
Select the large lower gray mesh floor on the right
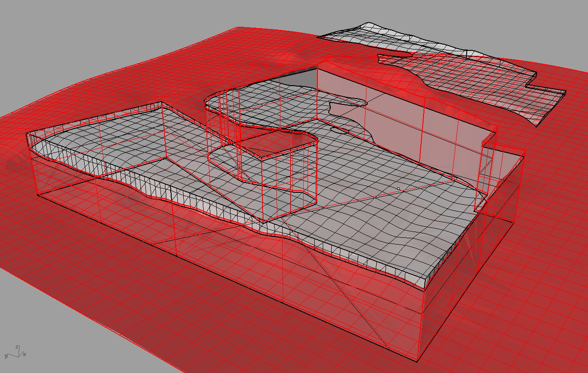pyautogui.click(x=379, y=214)
